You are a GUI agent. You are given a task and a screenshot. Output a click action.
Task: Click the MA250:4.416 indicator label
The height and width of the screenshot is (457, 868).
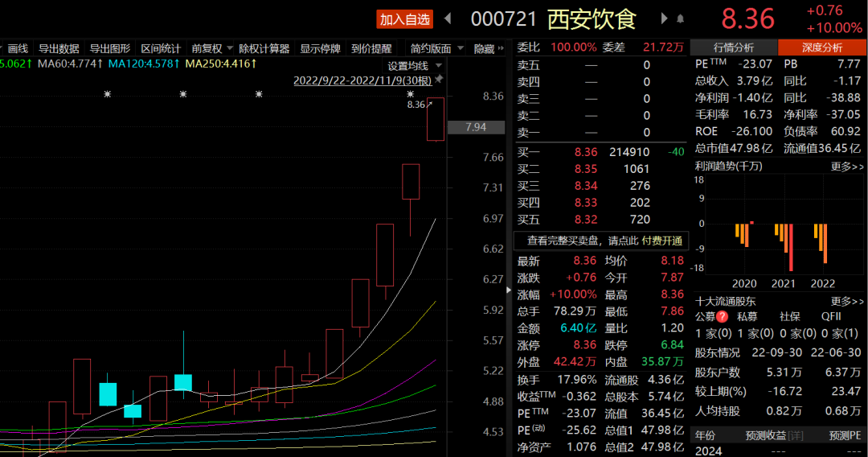[x=220, y=64]
